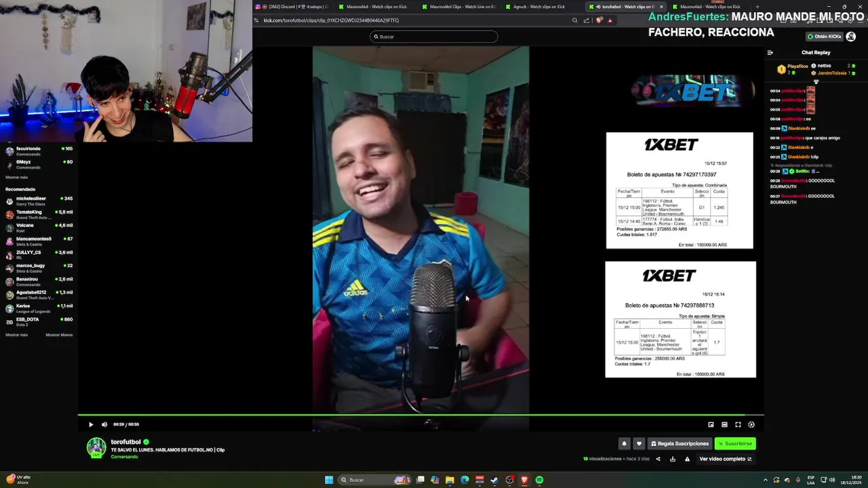Click the green Suscribirse button
This screenshot has height=488, width=868.
point(735,444)
